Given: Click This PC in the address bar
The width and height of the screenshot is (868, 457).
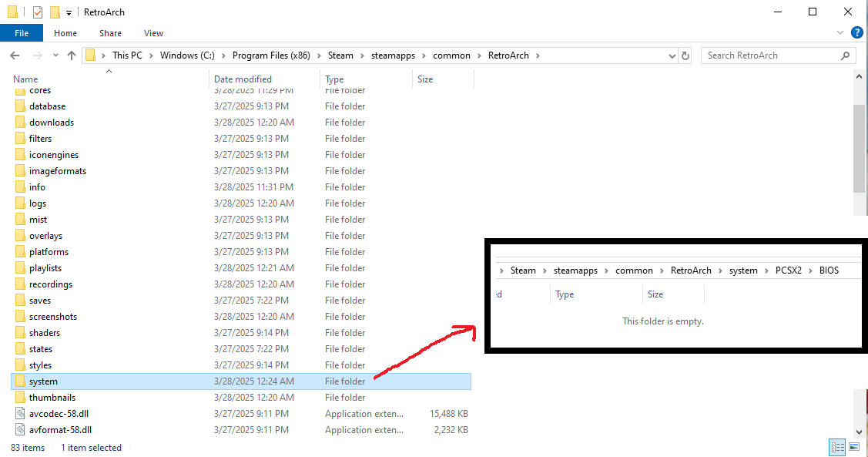Looking at the screenshot, I should click(x=127, y=55).
